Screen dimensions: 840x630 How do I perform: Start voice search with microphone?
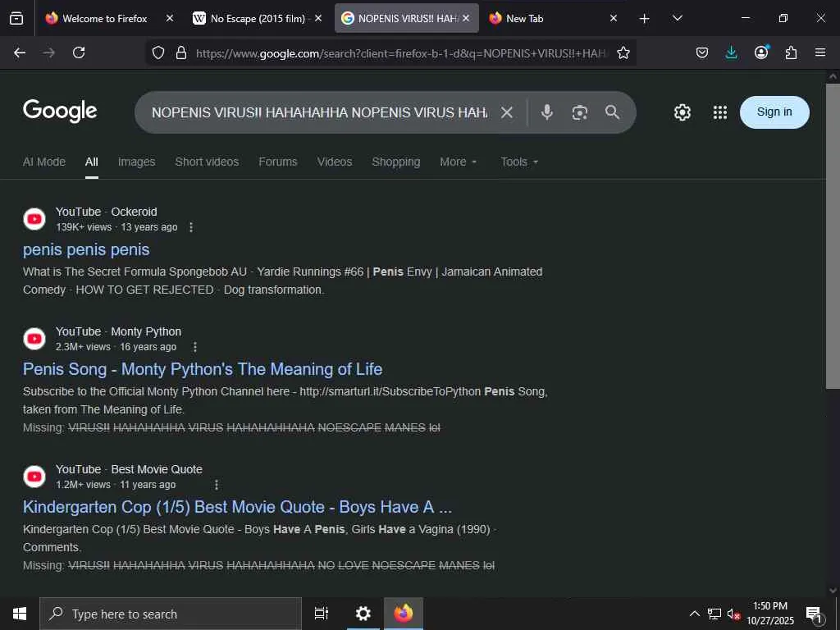546,112
